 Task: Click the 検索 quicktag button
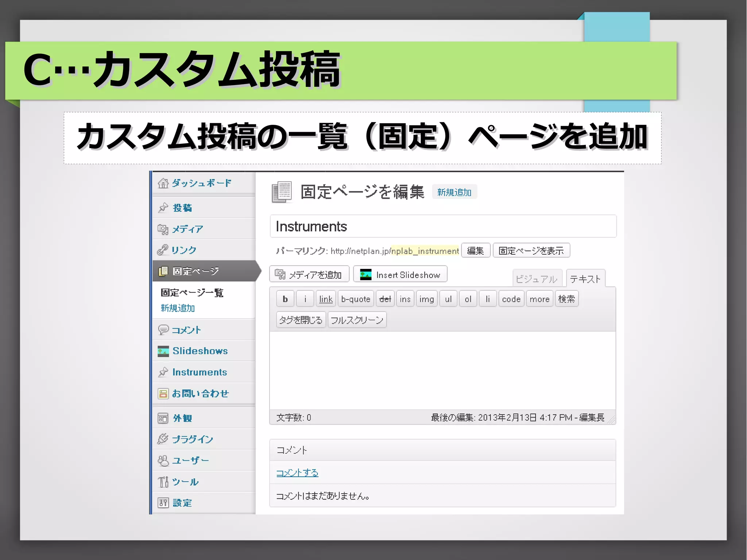(566, 299)
